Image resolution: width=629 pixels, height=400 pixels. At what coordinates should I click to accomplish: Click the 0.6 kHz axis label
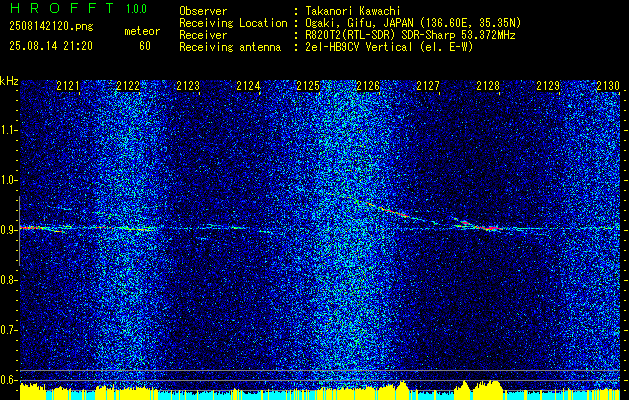[x=8, y=380]
